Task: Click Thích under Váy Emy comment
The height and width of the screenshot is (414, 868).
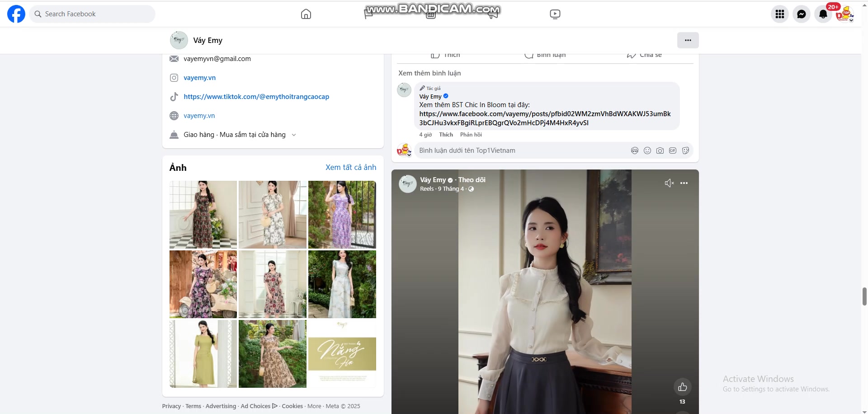Action: point(446,135)
